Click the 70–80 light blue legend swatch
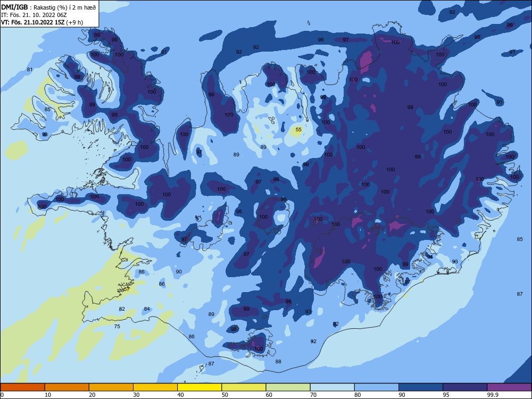Viewport: 532px width, 399px height. (x=332, y=387)
